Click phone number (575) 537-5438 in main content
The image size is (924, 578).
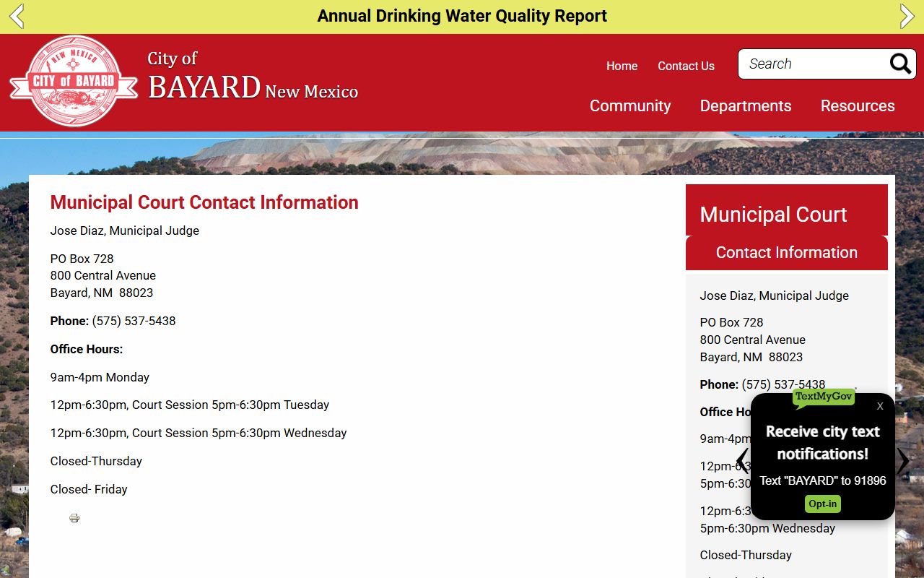(134, 321)
